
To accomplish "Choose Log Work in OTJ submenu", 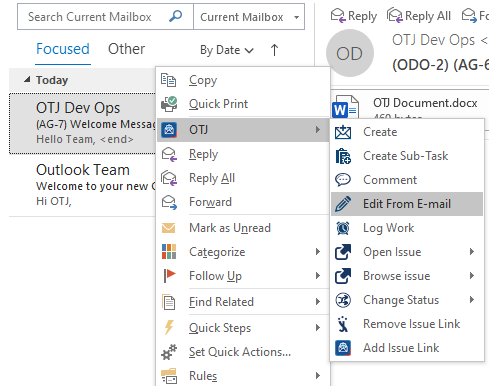I will [407, 228].
